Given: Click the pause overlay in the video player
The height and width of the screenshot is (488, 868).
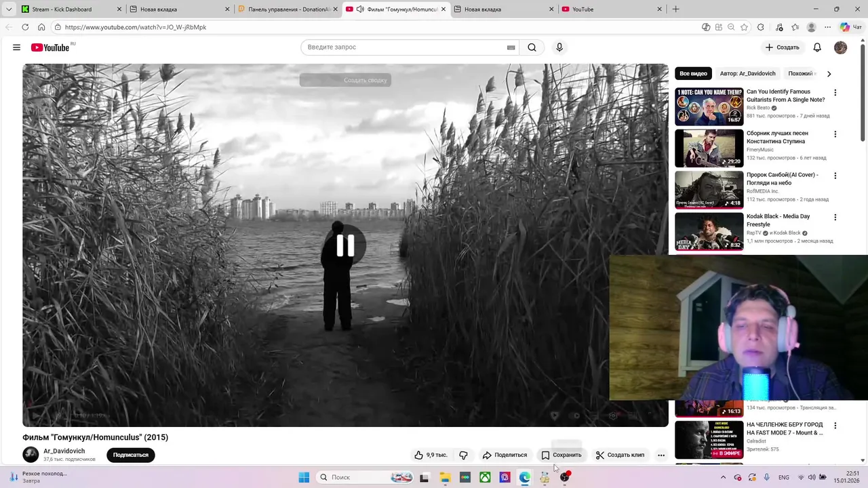Looking at the screenshot, I should pos(345,245).
